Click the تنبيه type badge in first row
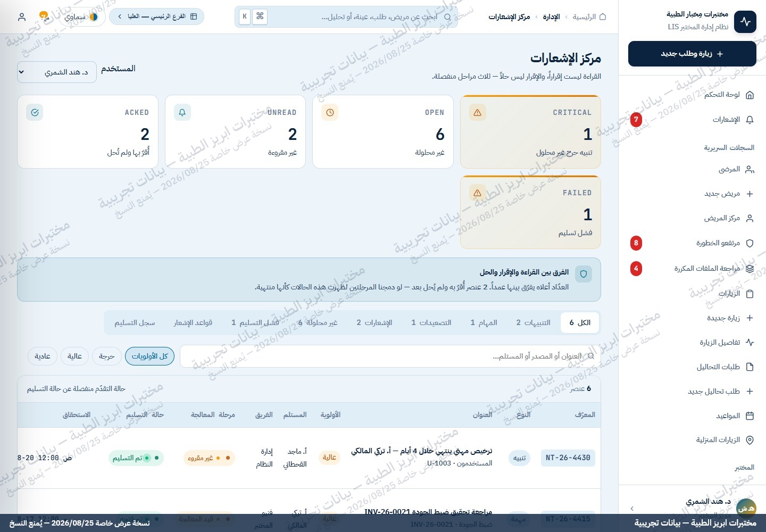The image size is (766, 532). click(x=519, y=458)
